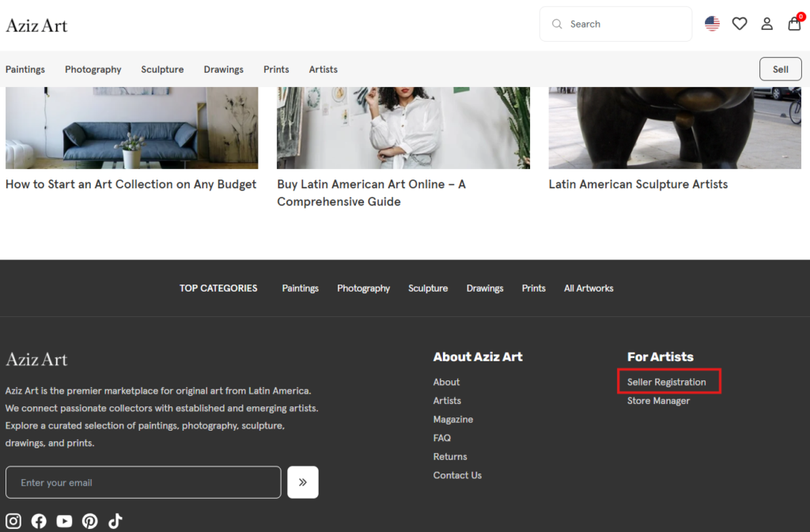Open the YouTube channel icon
This screenshot has width=810, height=532.
pos(64,521)
